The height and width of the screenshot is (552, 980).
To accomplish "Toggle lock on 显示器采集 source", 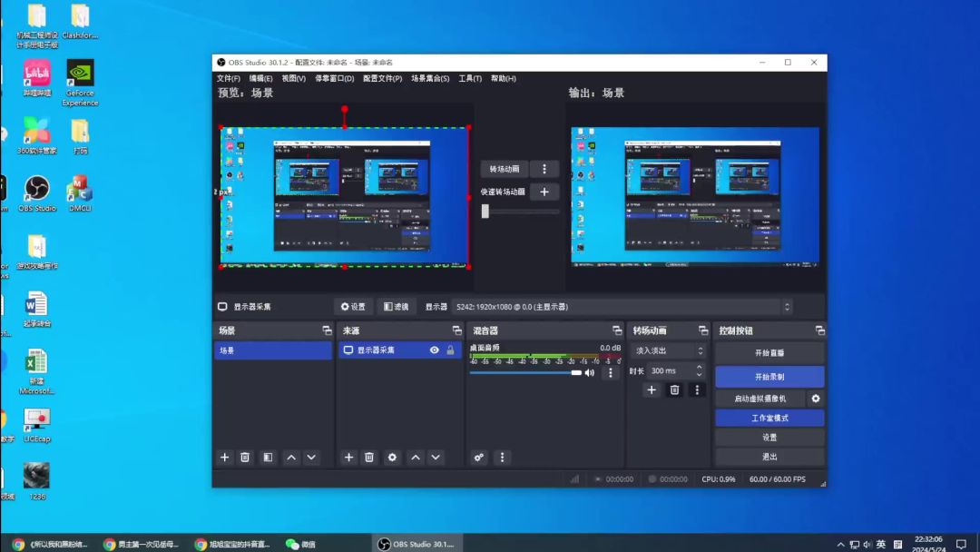I will (x=450, y=350).
